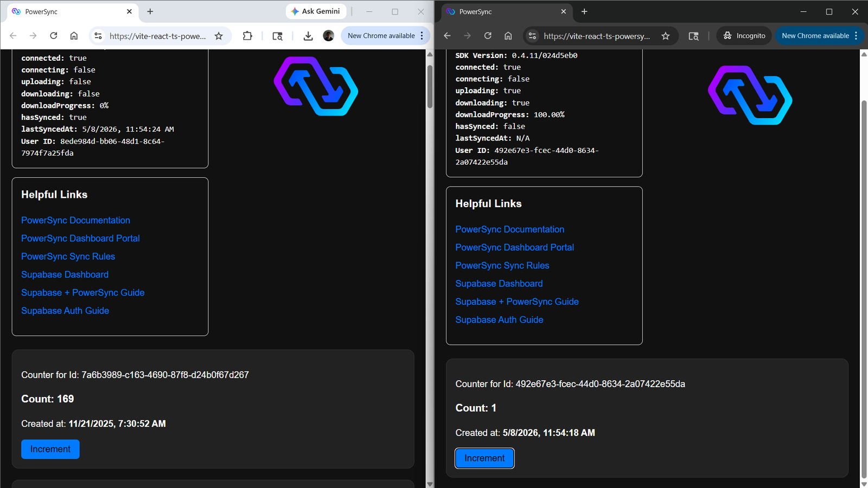The height and width of the screenshot is (488, 868).
Task: Open Supabase Auth Guide link in left window
Action: 65,311
